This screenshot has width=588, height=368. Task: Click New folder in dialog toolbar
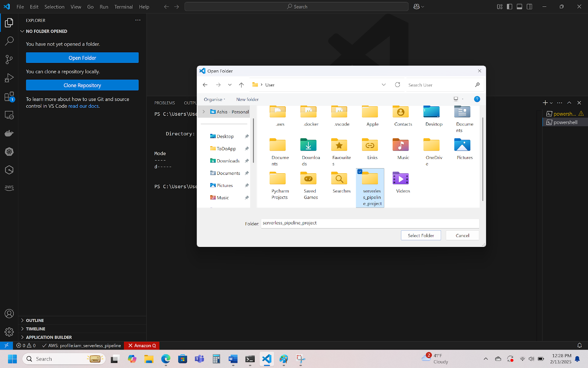point(247,99)
